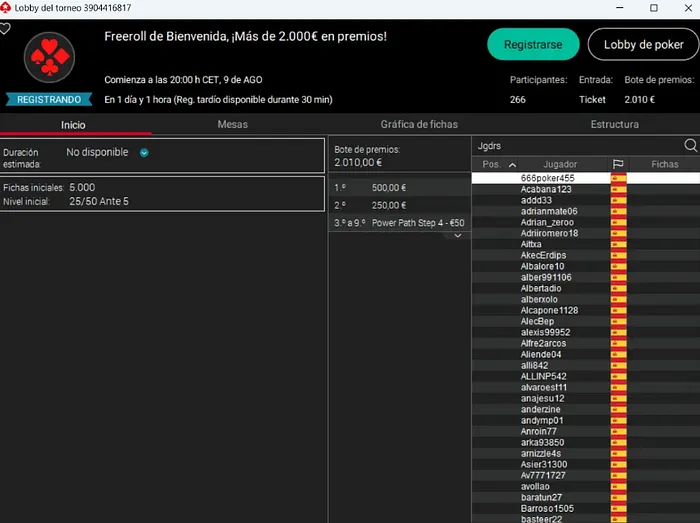Open the player search magnifier icon
Screen dimensions: 700x523
pos(690,145)
